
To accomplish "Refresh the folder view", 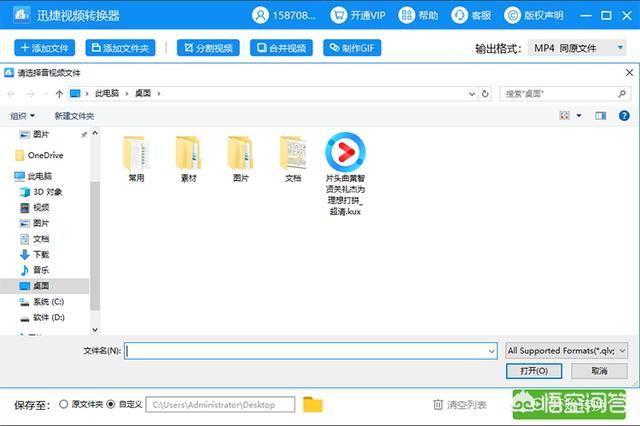I will [485, 94].
